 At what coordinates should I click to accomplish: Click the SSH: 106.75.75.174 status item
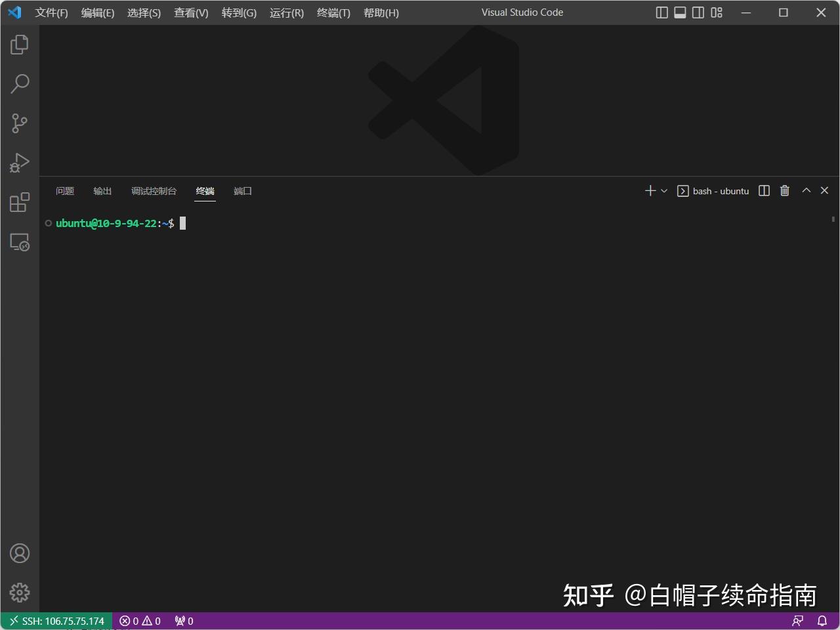(x=56, y=620)
